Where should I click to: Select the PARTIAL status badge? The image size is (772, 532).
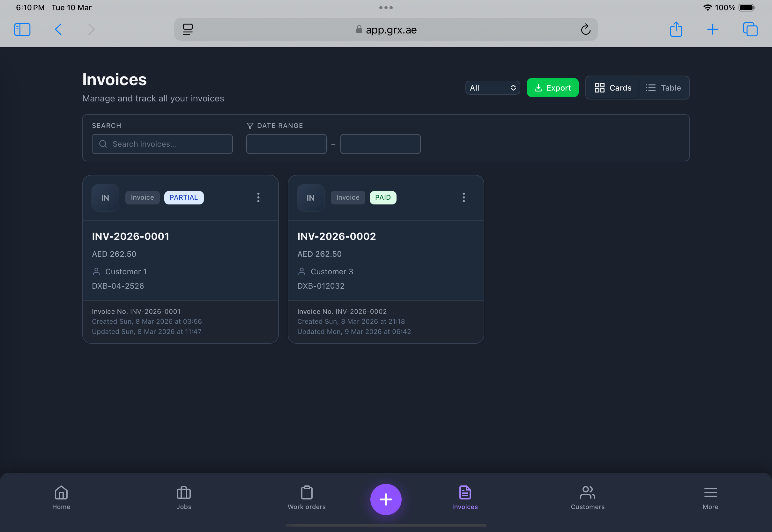(x=184, y=197)
